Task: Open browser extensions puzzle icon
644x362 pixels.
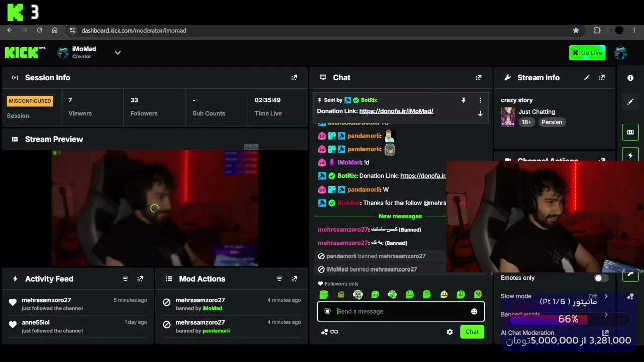Action: click(597, 30)
